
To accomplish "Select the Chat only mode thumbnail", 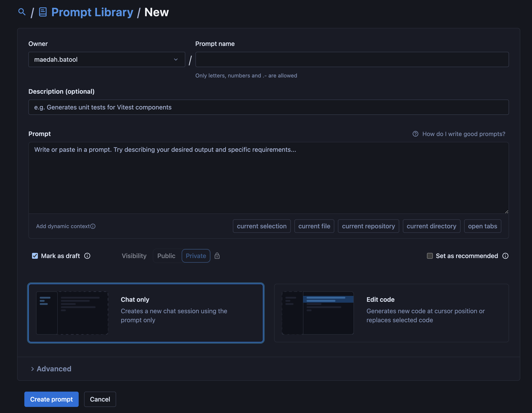I will pos(72,313).
